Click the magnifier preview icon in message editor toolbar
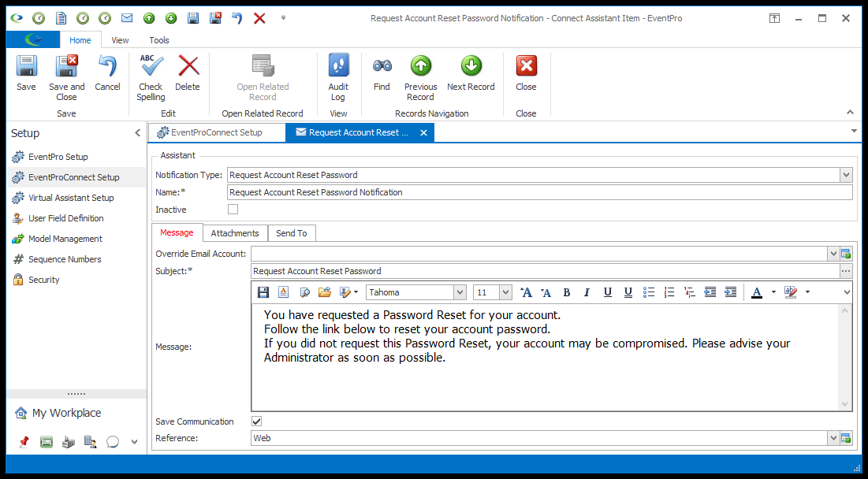The image size is (868, 479). point(304,292)
